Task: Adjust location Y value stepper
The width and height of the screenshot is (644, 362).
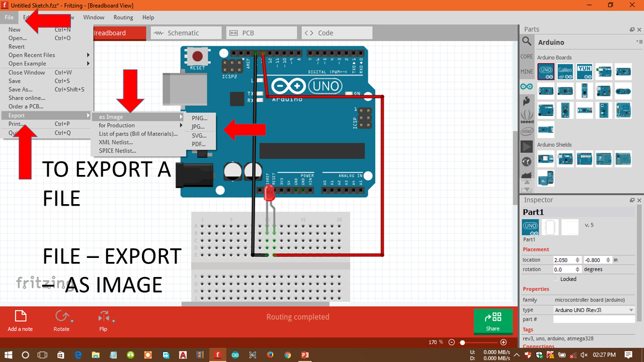Action: (x=608, y=260)
